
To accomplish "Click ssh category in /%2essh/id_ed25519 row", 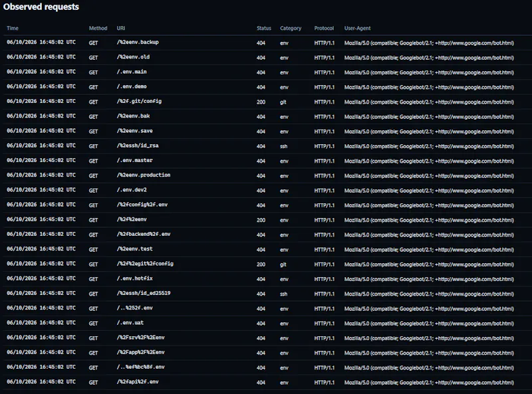I will click(x=284, y=294).
